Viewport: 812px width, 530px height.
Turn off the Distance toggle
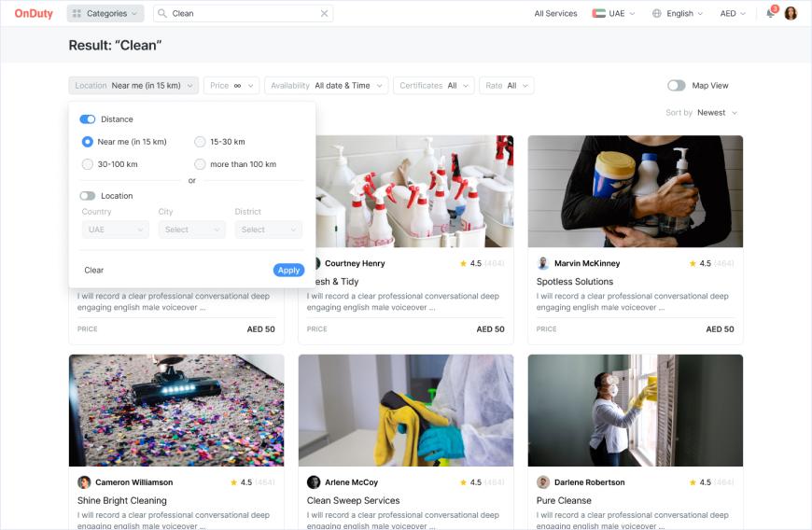[88, 119]
